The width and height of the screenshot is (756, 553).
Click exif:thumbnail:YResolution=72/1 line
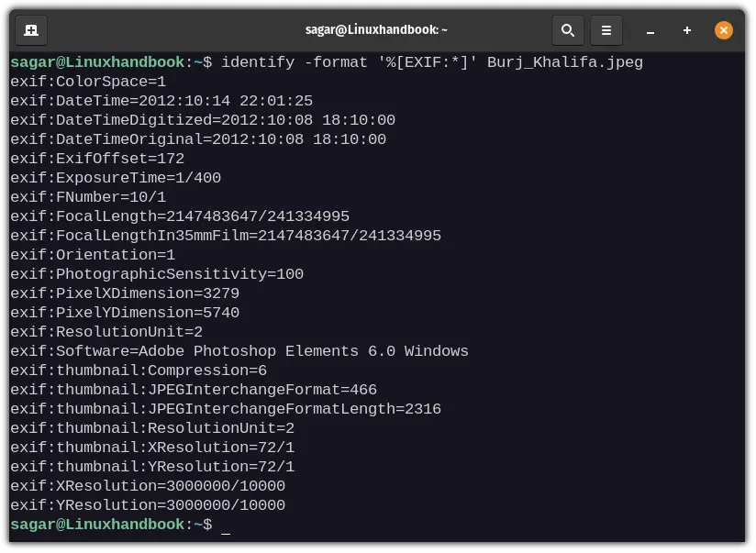pyautogui.click(x=152, y=467)
